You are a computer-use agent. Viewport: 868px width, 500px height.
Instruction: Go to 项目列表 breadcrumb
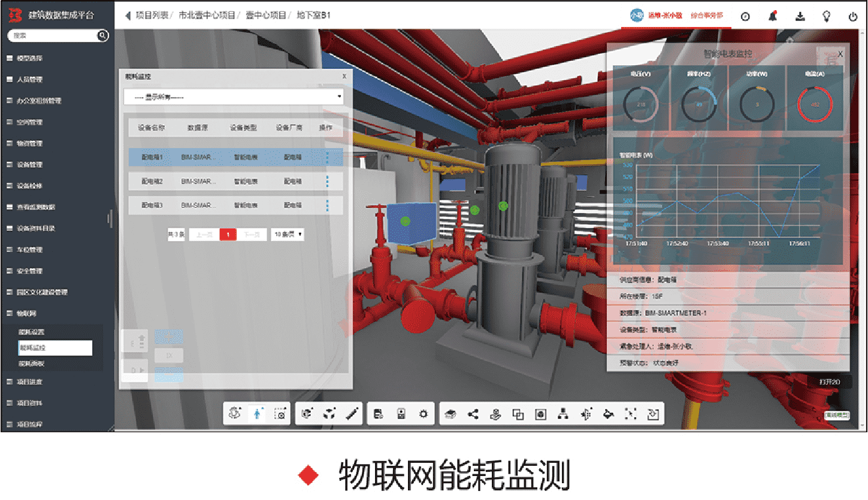point(152,16)
